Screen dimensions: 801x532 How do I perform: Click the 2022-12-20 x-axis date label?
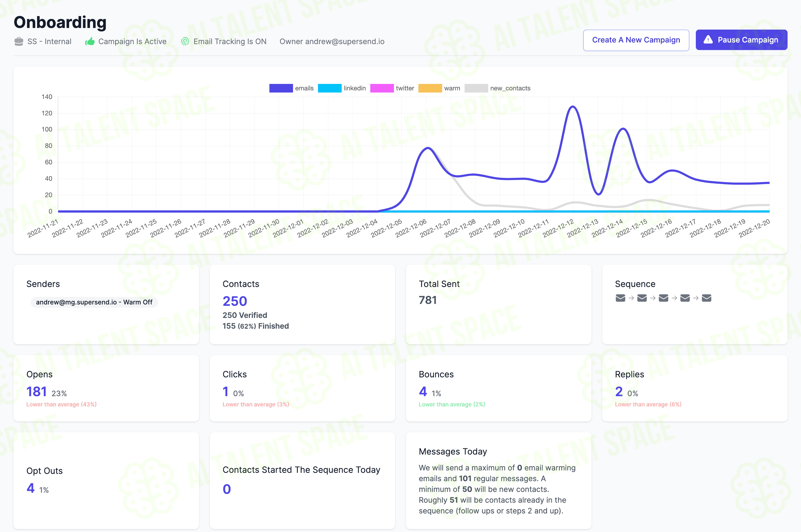pyautogui.click(x=754, y=228)
